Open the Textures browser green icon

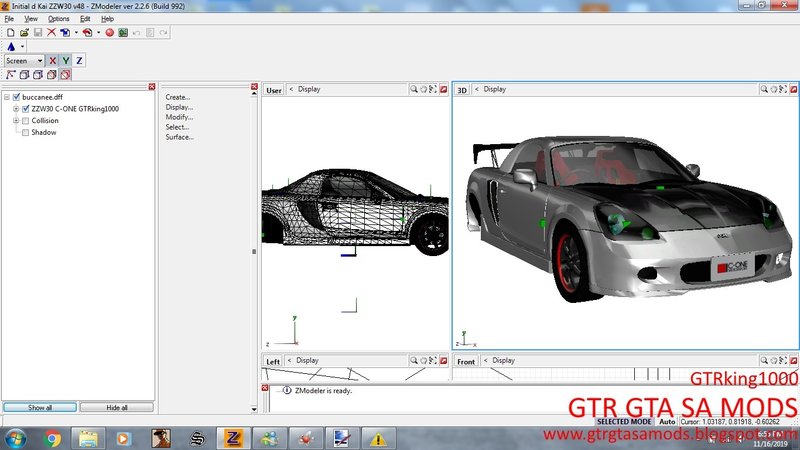(x=123, y=33)
